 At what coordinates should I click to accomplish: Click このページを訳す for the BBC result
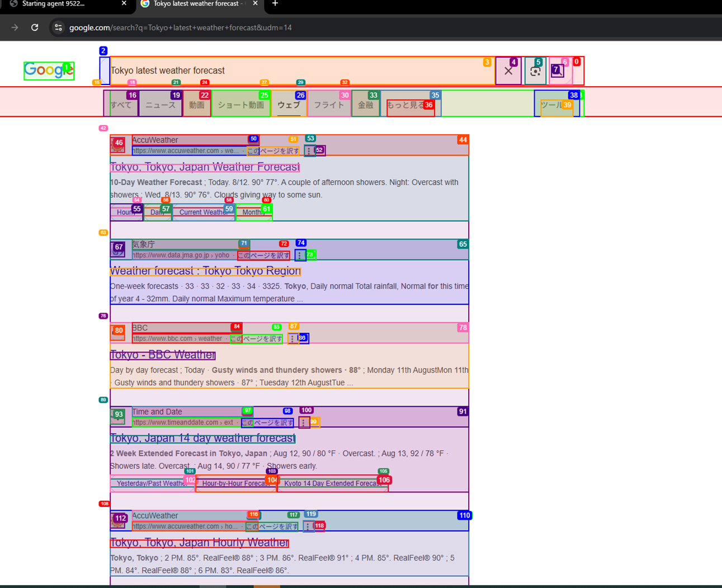click(x=256, y=339)
